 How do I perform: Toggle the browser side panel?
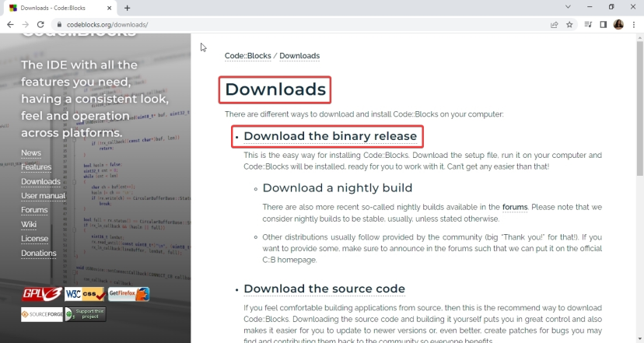(604, 25)
